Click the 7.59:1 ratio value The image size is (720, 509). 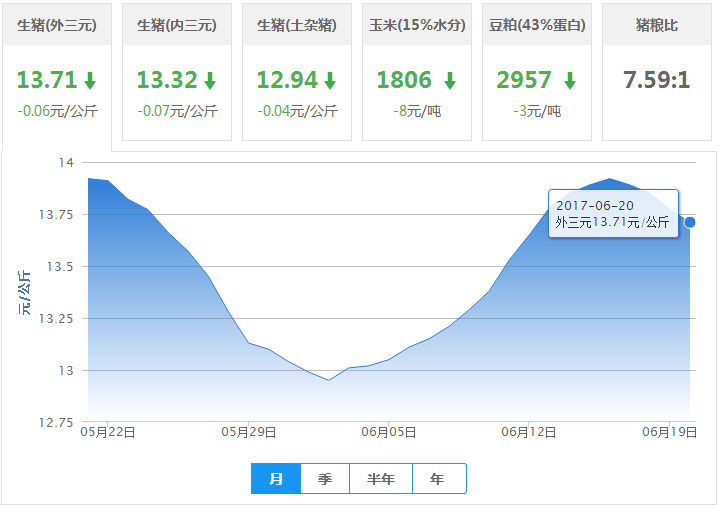[657, 80]
